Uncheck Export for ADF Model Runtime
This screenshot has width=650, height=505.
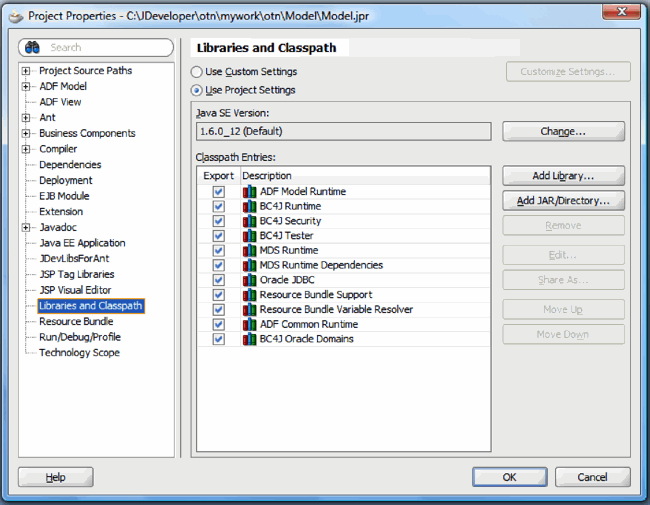coord(219,192)
